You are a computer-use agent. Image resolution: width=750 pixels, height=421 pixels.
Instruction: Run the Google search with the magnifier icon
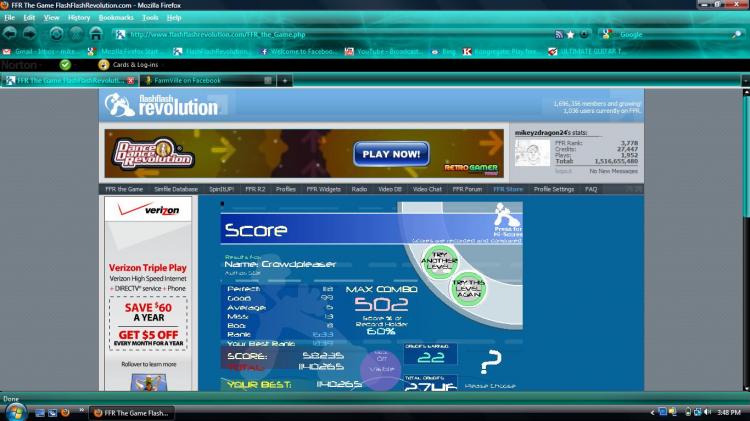click(x=737, y=34)
